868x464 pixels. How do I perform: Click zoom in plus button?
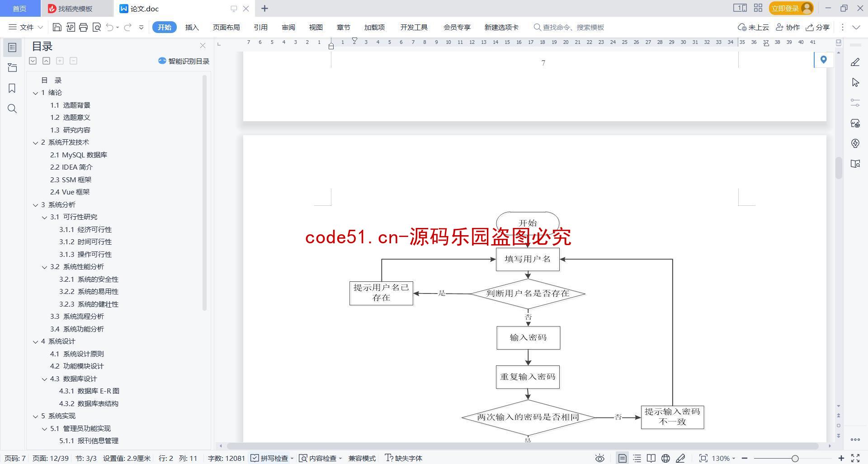tap(841, 458)
